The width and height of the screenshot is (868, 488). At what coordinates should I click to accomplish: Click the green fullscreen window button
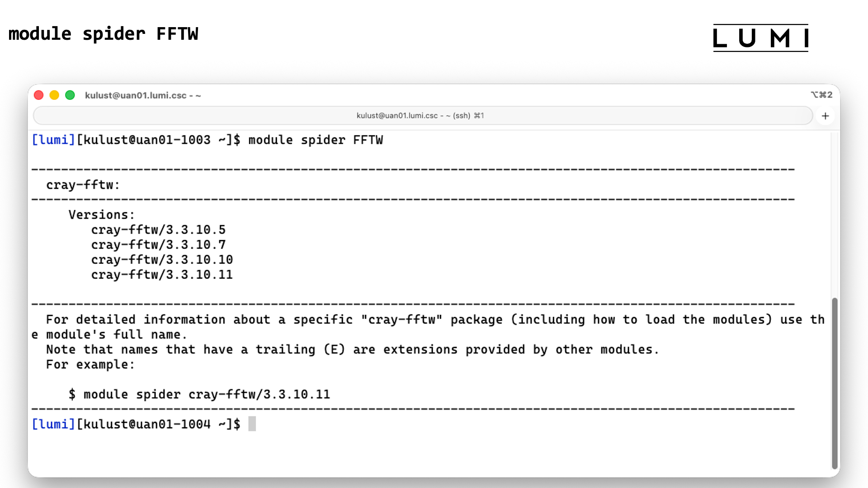(70, 95)
